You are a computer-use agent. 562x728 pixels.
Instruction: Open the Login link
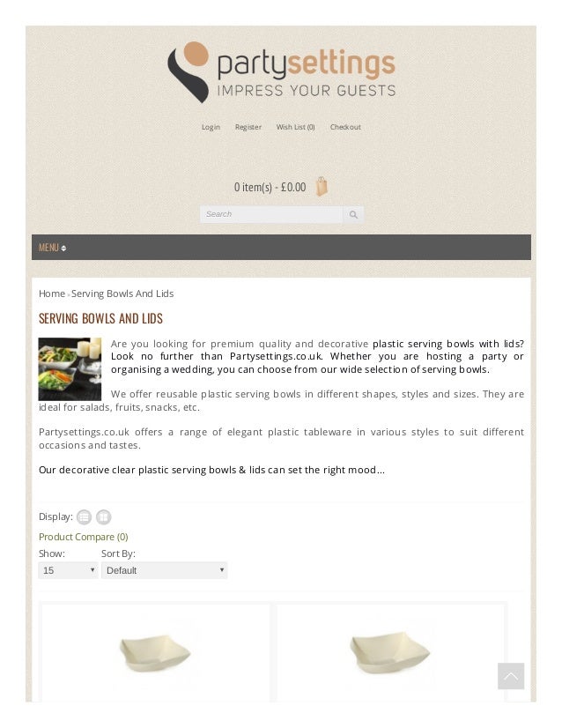pos(211,127)
